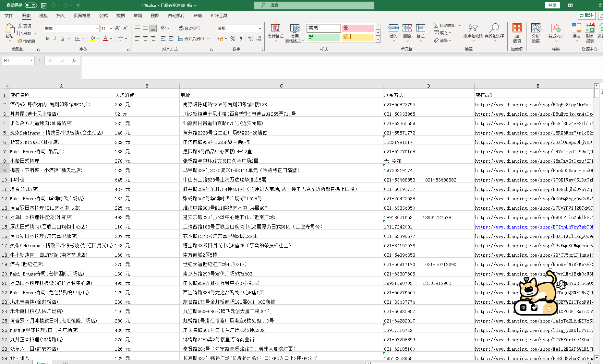The height and width of the screenshot is (364, 603).
Task: Open 排序和筛选 sort and filter
Action: [x=473, y=33]
